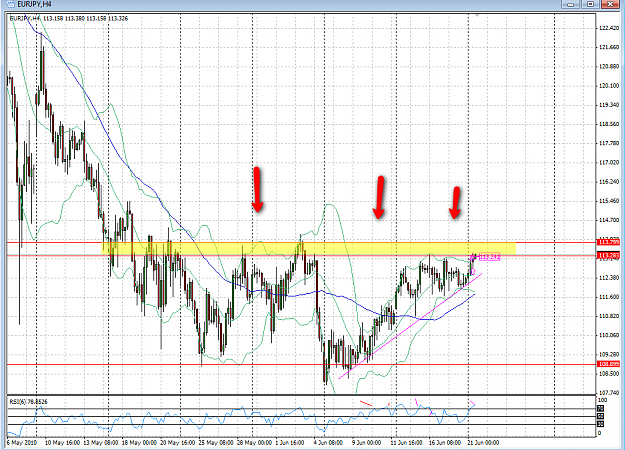625x450 pixels.
Task: Click the RSI scale value 0
Action: point(600,433)
